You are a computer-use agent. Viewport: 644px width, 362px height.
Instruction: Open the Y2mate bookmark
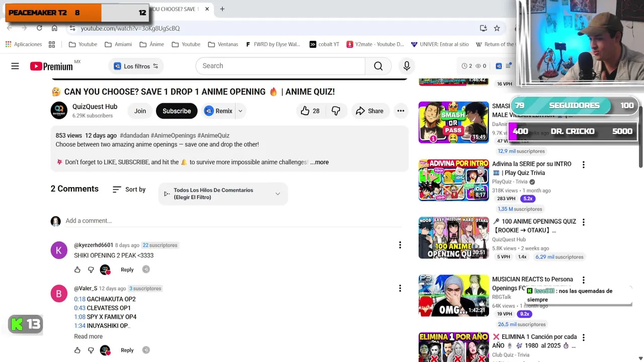375,44
